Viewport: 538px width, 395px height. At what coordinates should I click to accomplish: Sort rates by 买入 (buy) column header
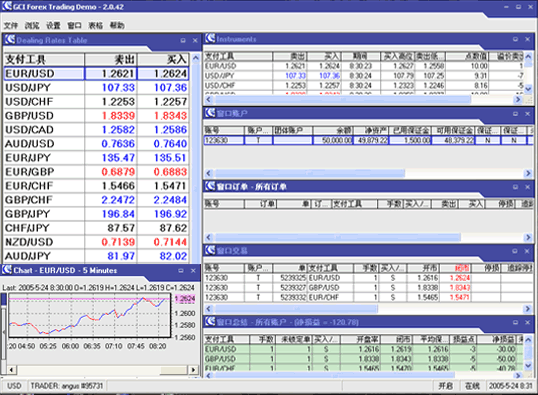coord(163,59)
